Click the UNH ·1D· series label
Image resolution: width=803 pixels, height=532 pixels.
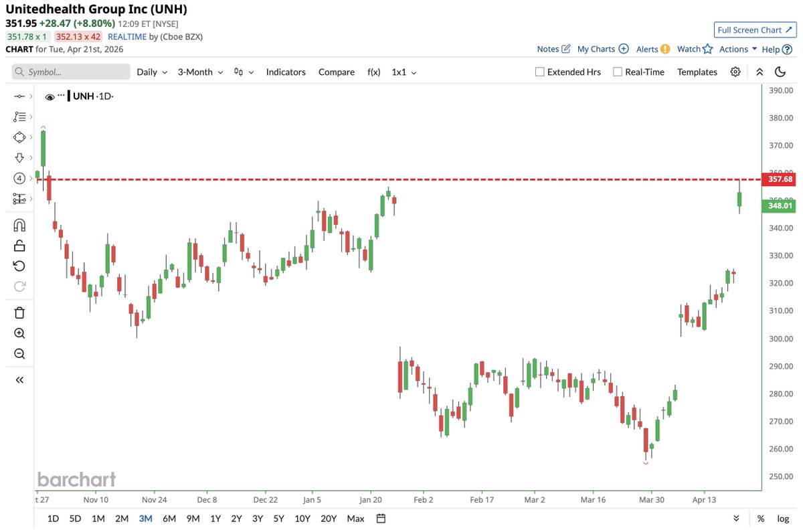pos(94,96)
